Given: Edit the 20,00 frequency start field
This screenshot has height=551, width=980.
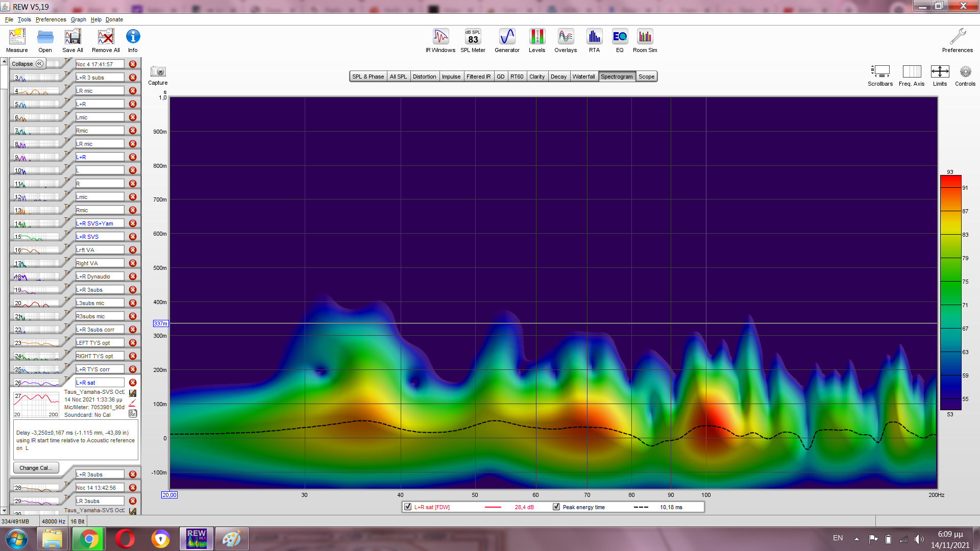Looking at the screenshot, I should (x=169, y=495).
